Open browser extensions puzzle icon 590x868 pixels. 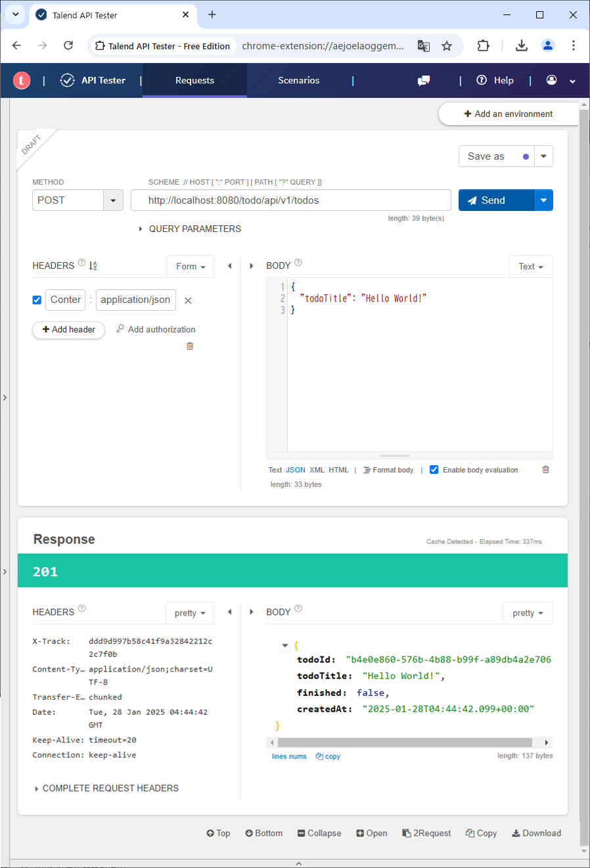tap(483, 46)
